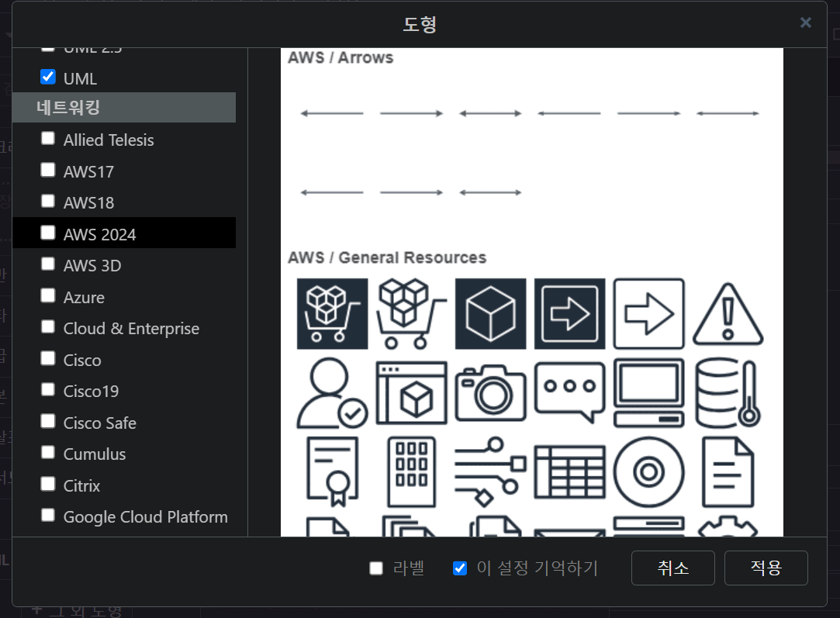Select the white boxed right-arrow icon
The width and height of the screenshot is (840, 618).
tap(648, 314)
